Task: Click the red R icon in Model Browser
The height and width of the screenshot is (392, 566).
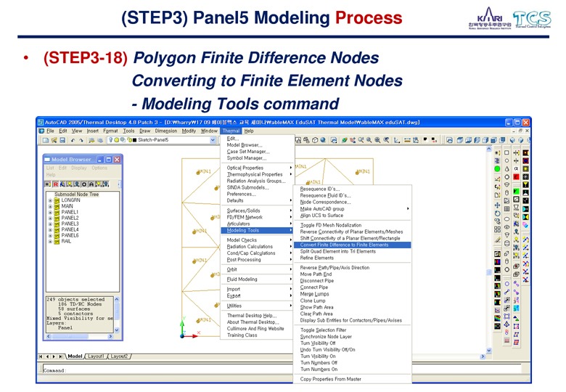Action: (x=56, y=184)
